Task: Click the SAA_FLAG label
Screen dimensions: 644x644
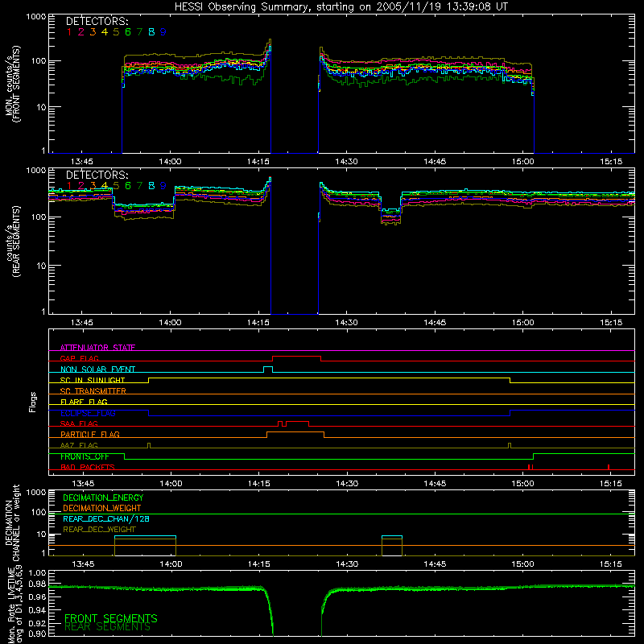Action: pyautogui.click(x=79, y=423)
